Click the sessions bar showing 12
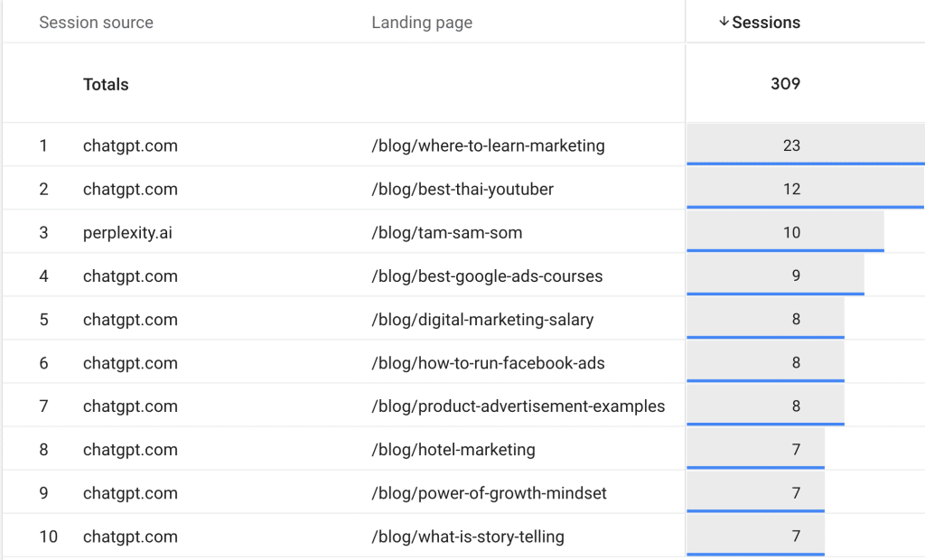 click(x=792, y=189)
